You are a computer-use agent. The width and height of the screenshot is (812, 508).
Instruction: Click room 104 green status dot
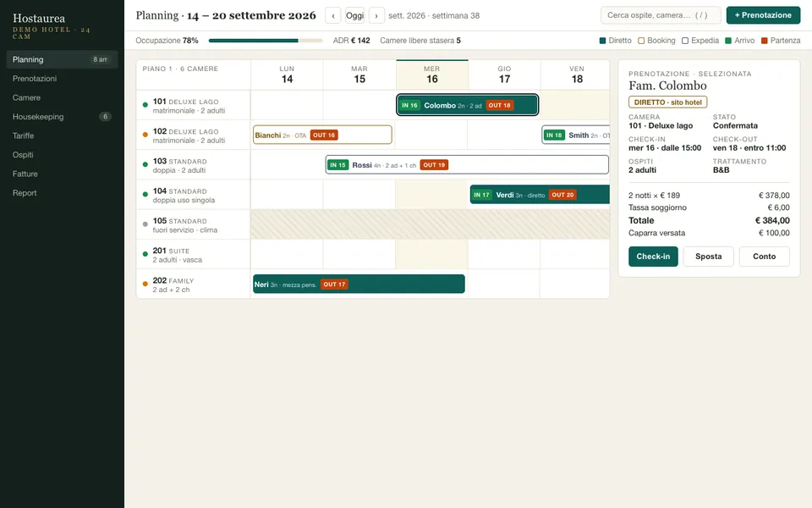point(145,195)
